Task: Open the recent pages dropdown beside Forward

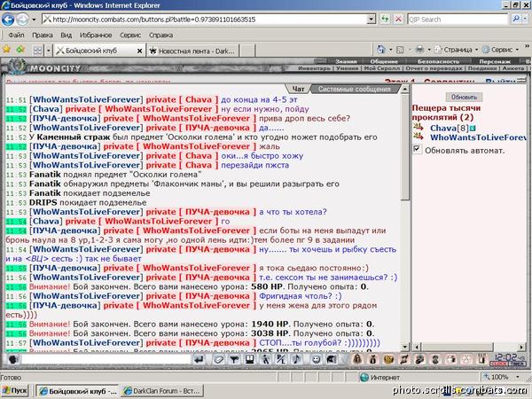Action: [x=34, y=20]
